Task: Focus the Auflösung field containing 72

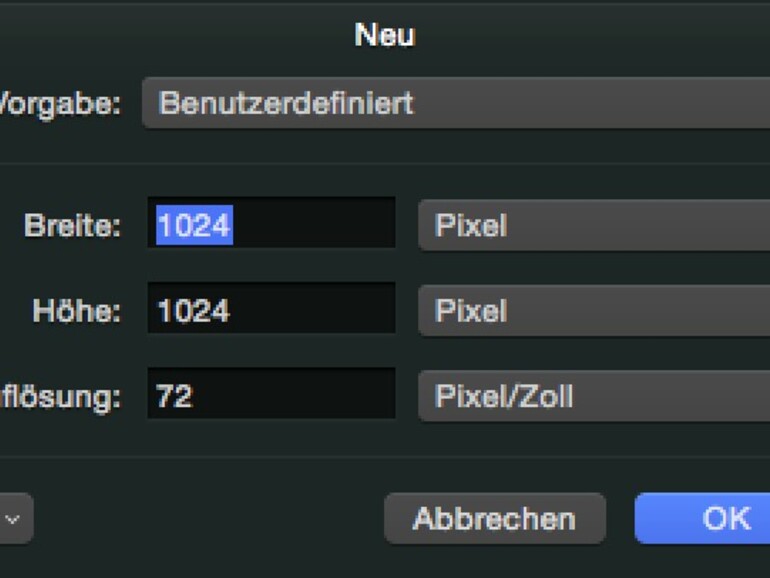Action: click(271, 396)
